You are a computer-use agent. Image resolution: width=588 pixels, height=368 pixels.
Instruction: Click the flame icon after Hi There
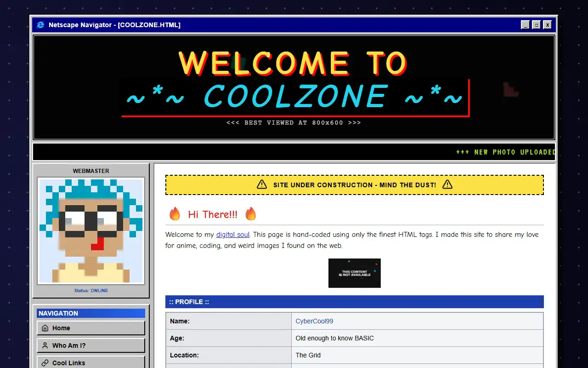pyautogui.click(x=250, y=214)
